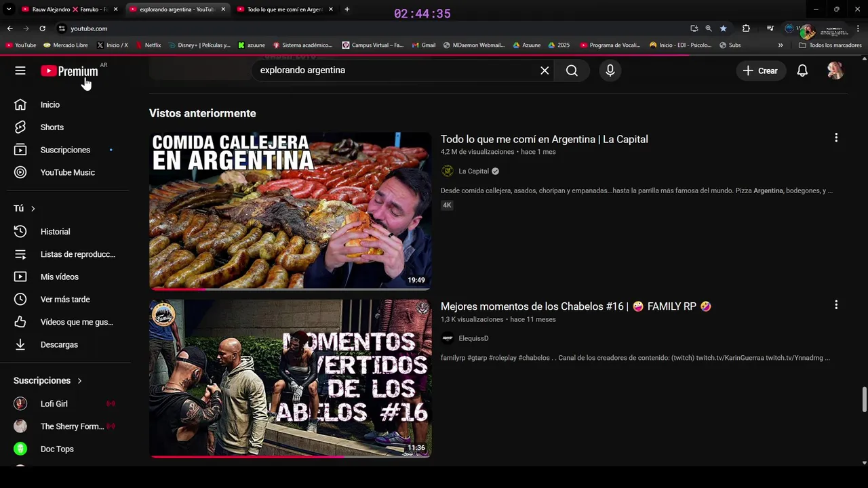868x488 pixels.
Task: Click the YouTube Premium logo
Action: click(x=69, y=71)
